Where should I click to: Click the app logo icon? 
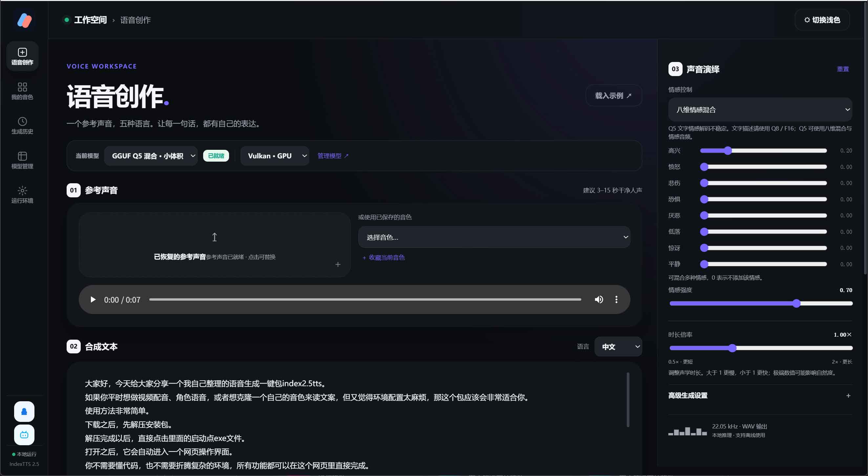24,20
